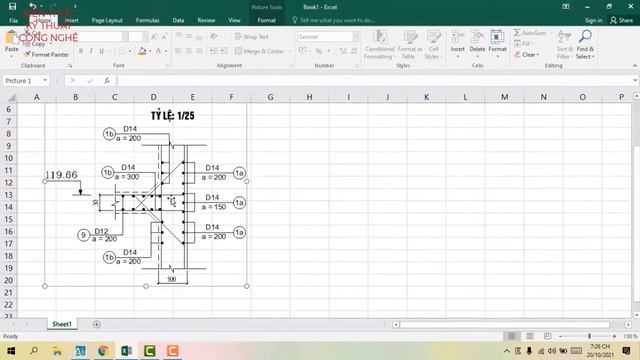
Task: Toggle Italic formatting
Action: click(91, 51)
